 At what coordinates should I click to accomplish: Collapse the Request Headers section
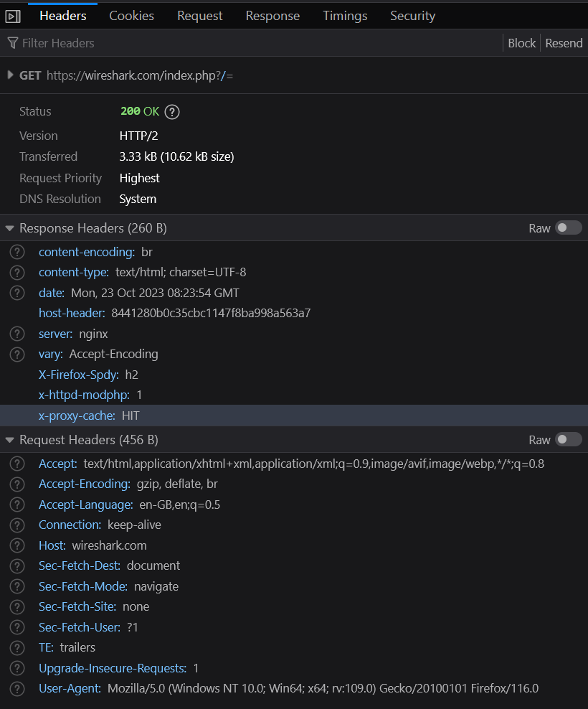tap(9, 440)
